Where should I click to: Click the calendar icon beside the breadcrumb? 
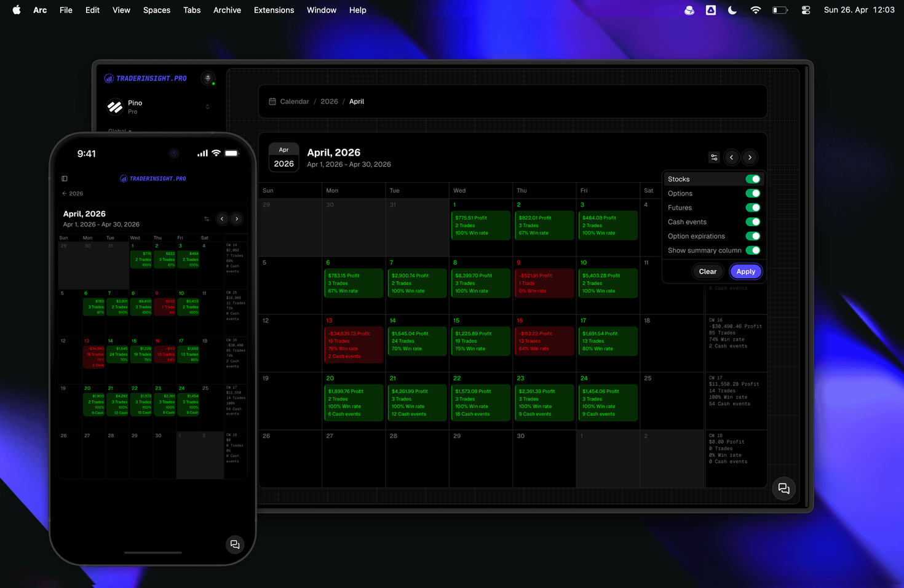pyautogui.click(x=272, y=101)
